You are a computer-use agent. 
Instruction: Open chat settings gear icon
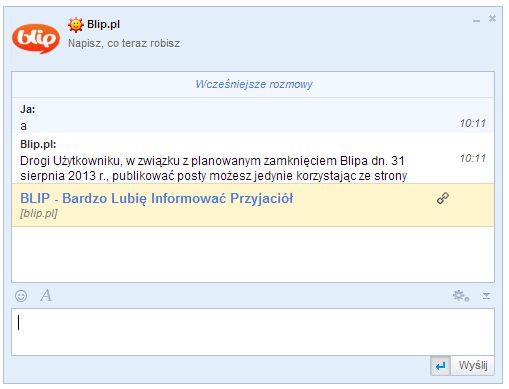(x=461, y=296)
